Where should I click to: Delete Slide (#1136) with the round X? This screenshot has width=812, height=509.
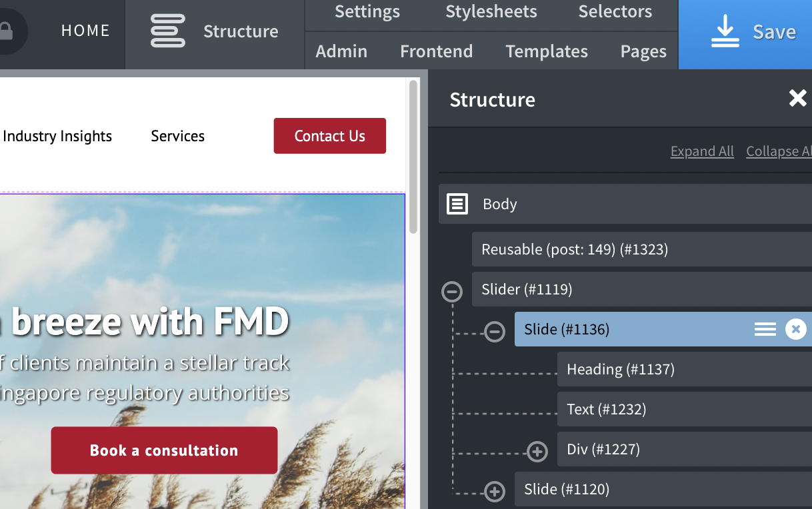click(x=795, y=329)
